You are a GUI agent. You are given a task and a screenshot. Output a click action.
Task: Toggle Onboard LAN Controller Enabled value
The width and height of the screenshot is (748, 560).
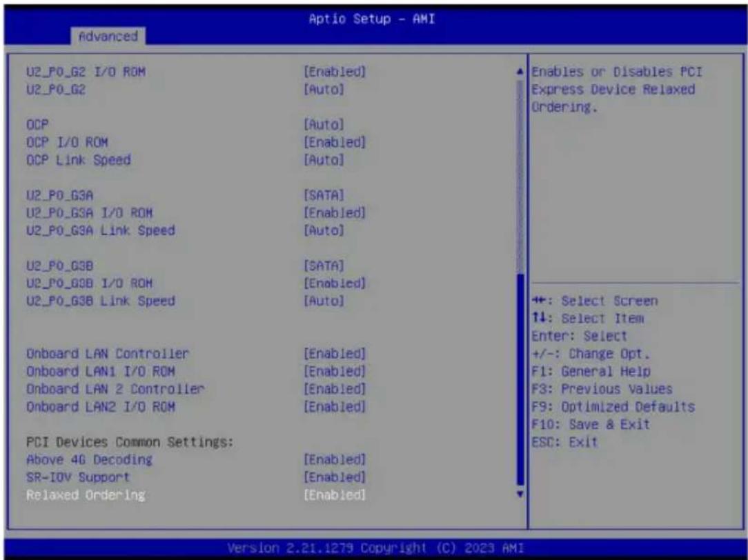click(335, 354)
